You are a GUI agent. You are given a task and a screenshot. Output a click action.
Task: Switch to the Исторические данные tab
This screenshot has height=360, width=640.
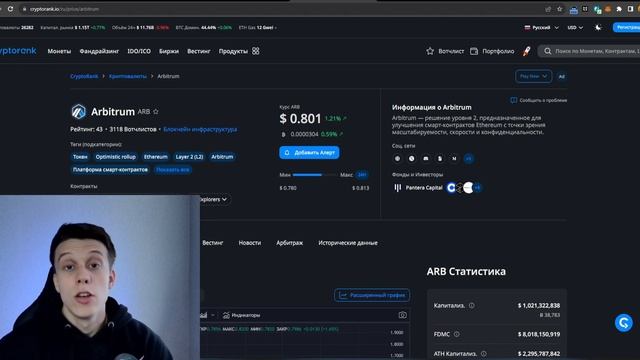pos(348,242)
